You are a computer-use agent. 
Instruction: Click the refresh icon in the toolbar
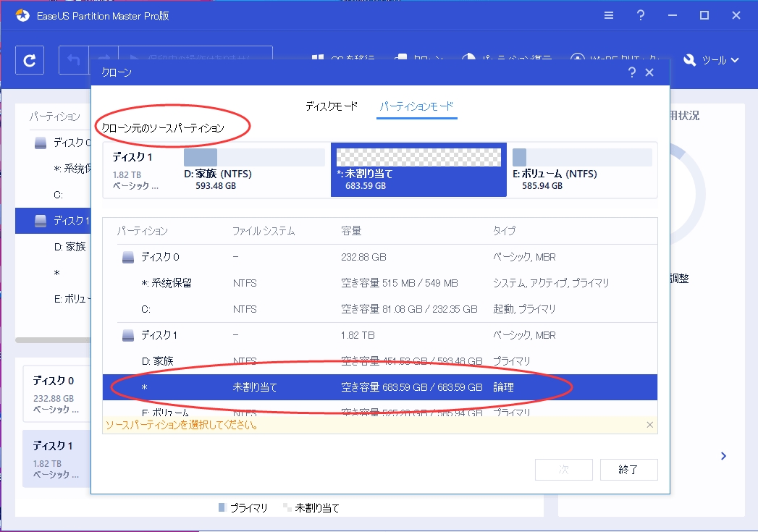30,60
